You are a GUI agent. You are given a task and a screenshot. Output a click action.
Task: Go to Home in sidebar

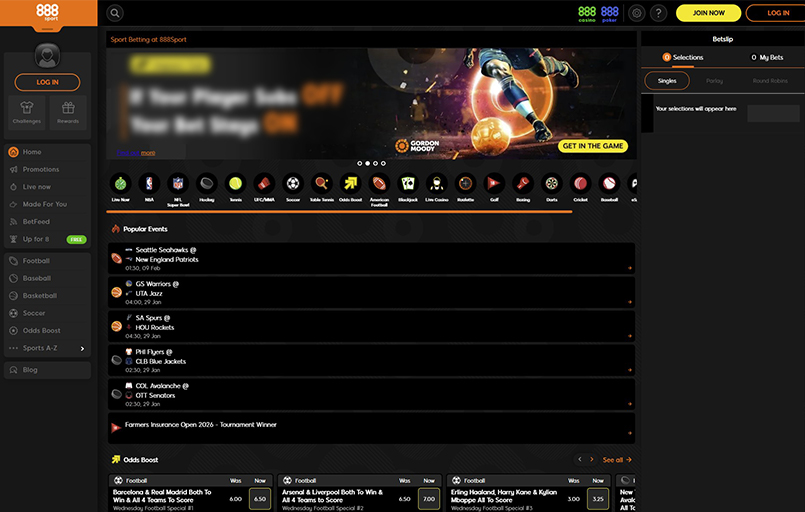coord(47,152)
